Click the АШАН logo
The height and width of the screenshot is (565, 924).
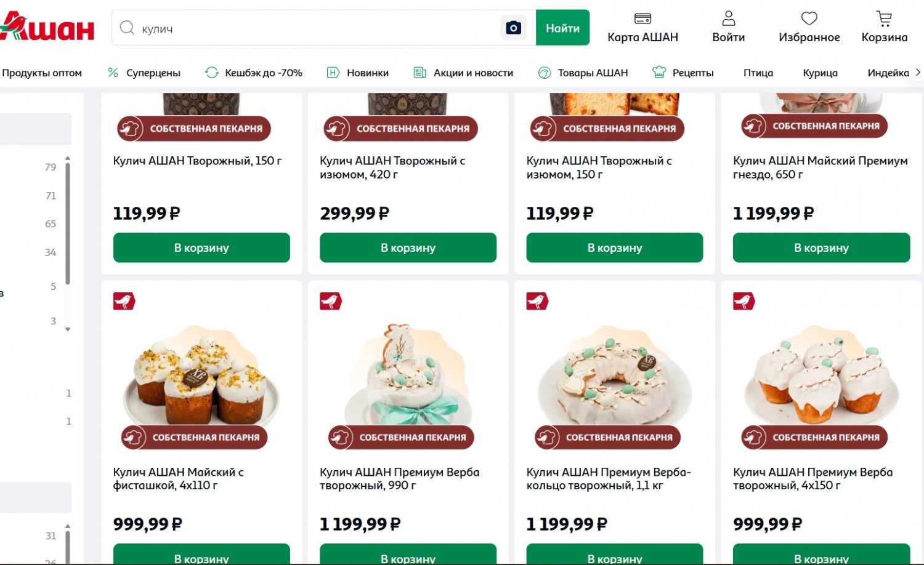point(47,27)
